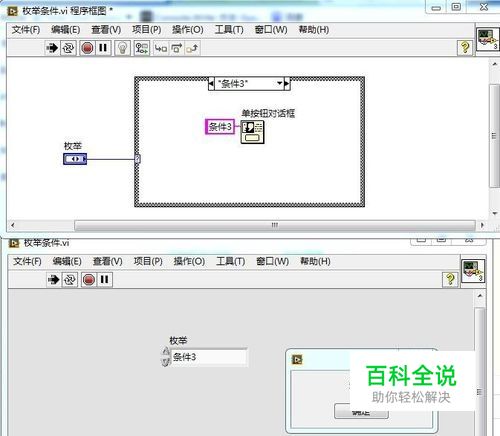
Task: Click Step Out debugging button
Action: coord(192,48)
